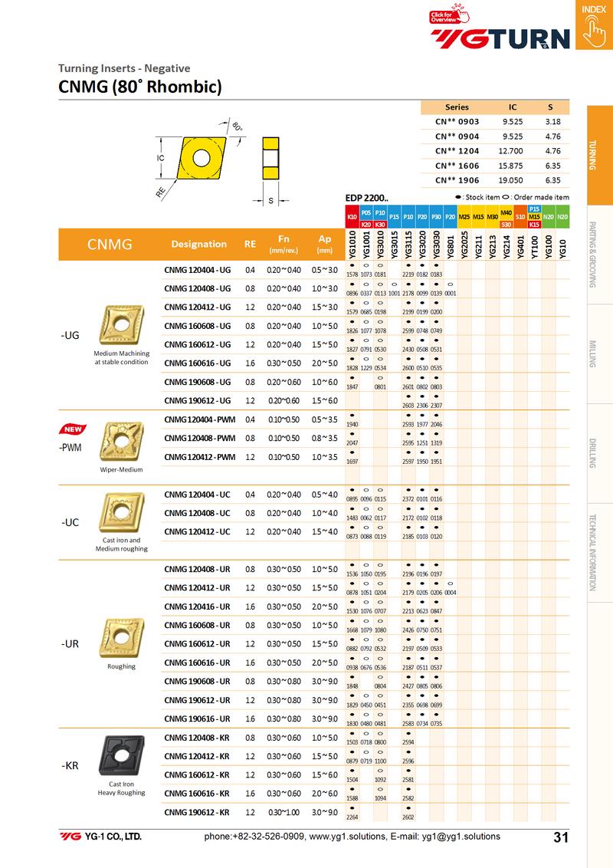Click the green N20 grade color swatch
613x868 pixels.
click(562, 217)
